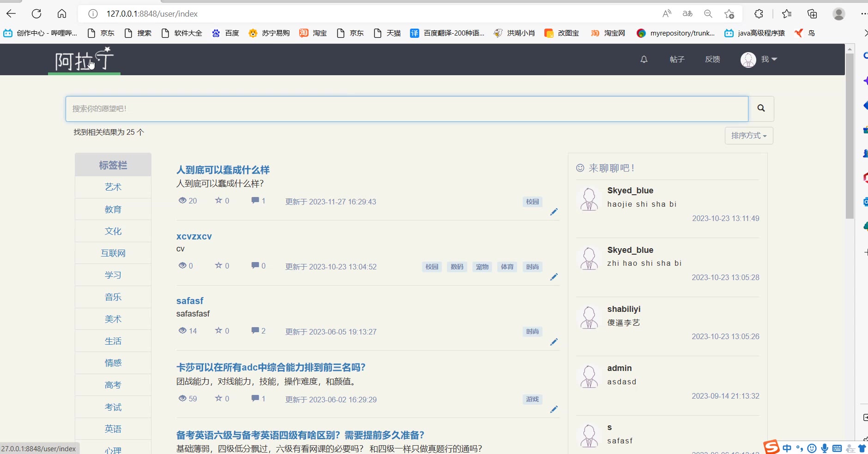Open post 卡莎可以在所有adc中综合能力排到前三名吗?
The width and height of the screenshot is (868, 454).
point(271,367)
